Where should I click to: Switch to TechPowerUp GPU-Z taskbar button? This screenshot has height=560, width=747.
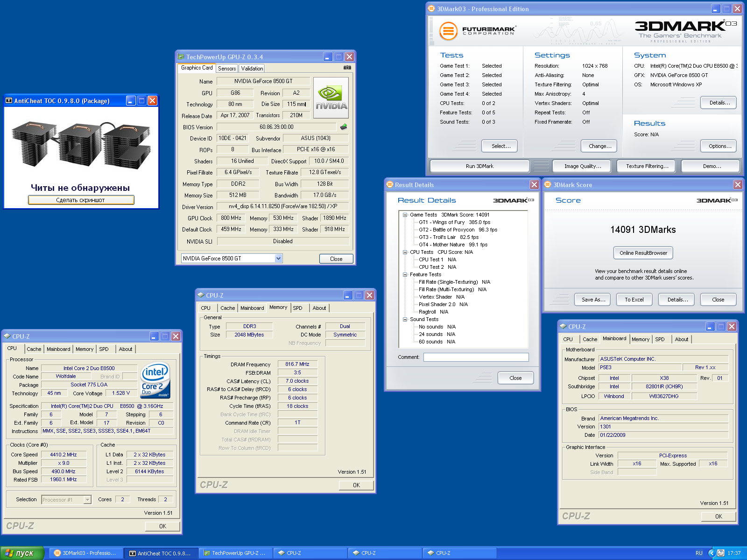236,553
